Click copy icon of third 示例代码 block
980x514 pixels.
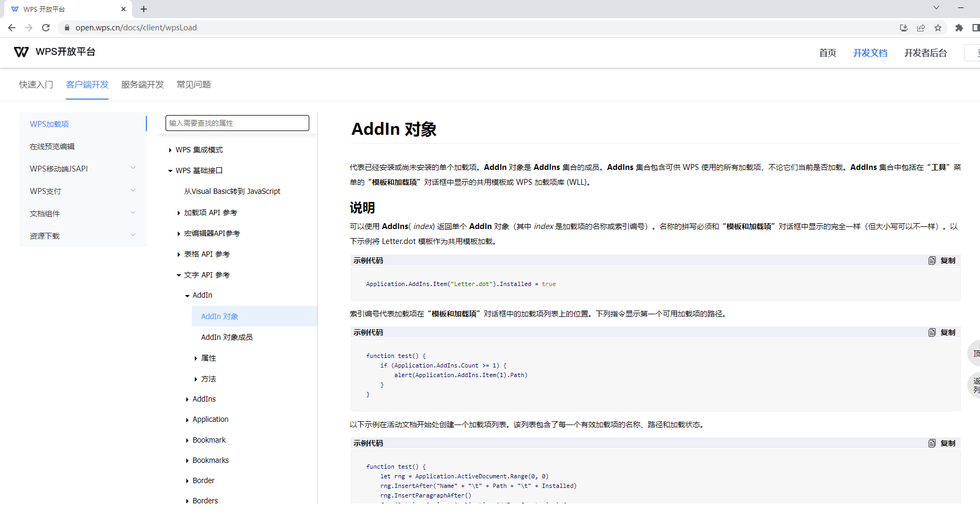click(932, 443)
